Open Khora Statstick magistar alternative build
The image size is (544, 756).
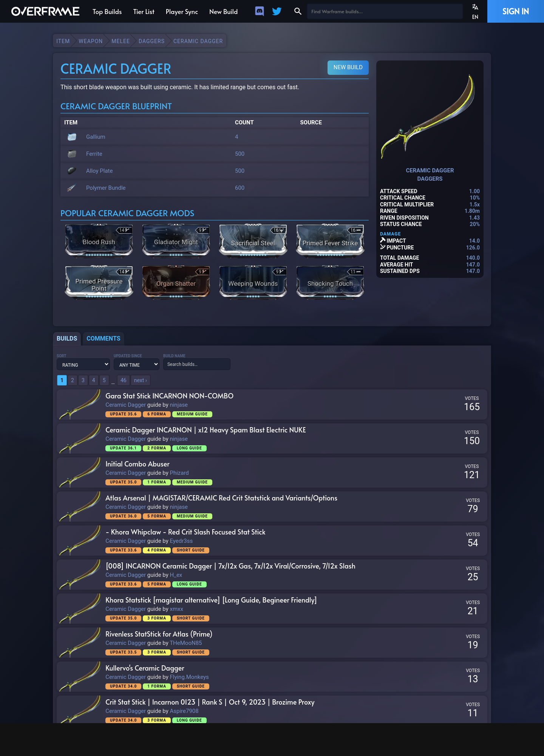211,600
